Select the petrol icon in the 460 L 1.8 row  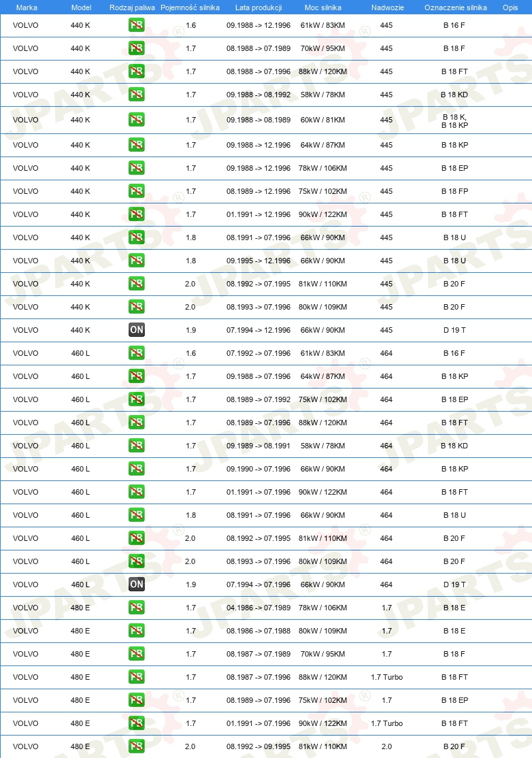click(137, 515)
